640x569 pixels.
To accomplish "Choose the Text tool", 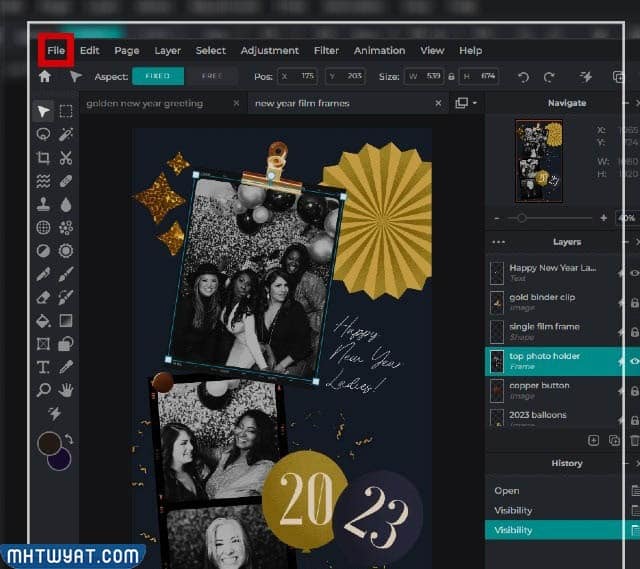I will (43, 367).
